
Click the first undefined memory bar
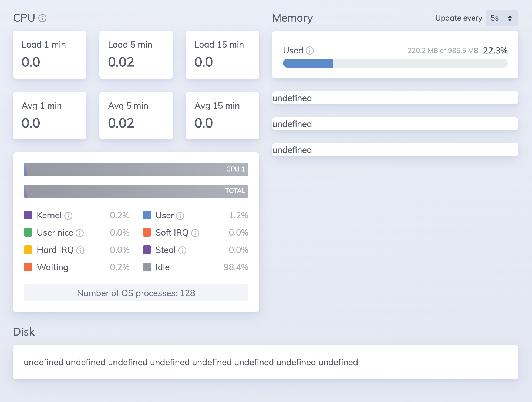tap(395, 98)
